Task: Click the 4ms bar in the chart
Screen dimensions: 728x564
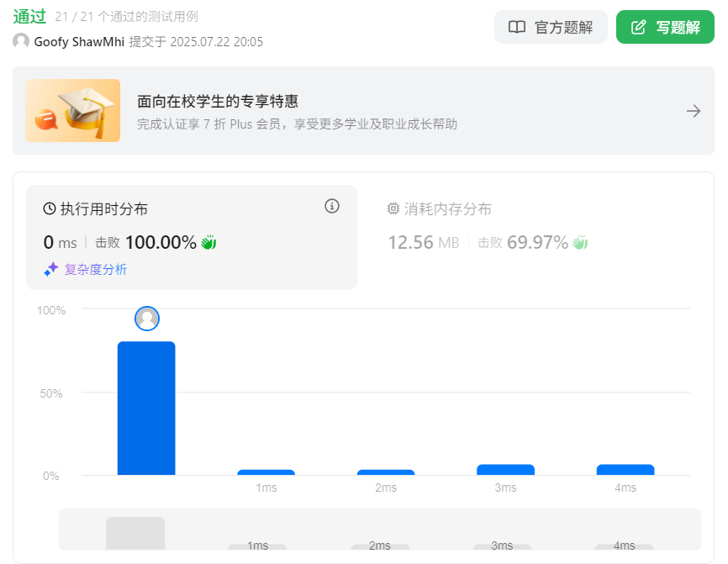Action: coord(625,469)
